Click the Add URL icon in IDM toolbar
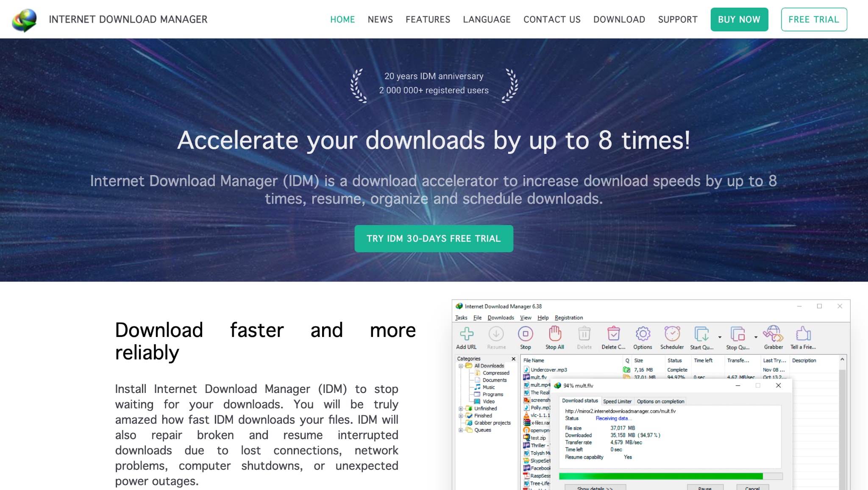This screenshot has height=490, width=868. pyautogui.click(x=467, y=335)
